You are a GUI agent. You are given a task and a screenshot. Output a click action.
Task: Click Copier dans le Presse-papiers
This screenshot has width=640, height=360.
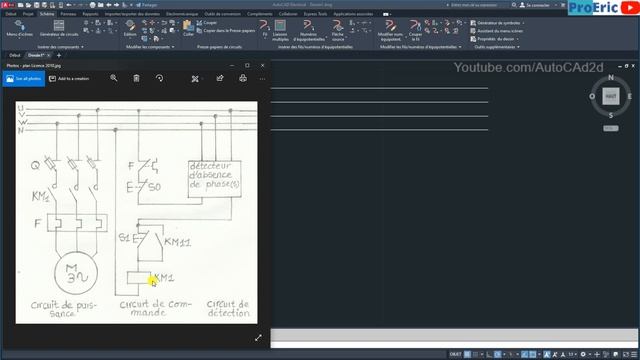[226, 31]
